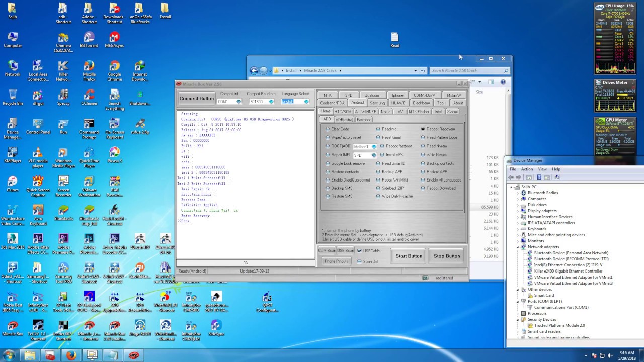Click the USB Scan button

pos(346,251)
